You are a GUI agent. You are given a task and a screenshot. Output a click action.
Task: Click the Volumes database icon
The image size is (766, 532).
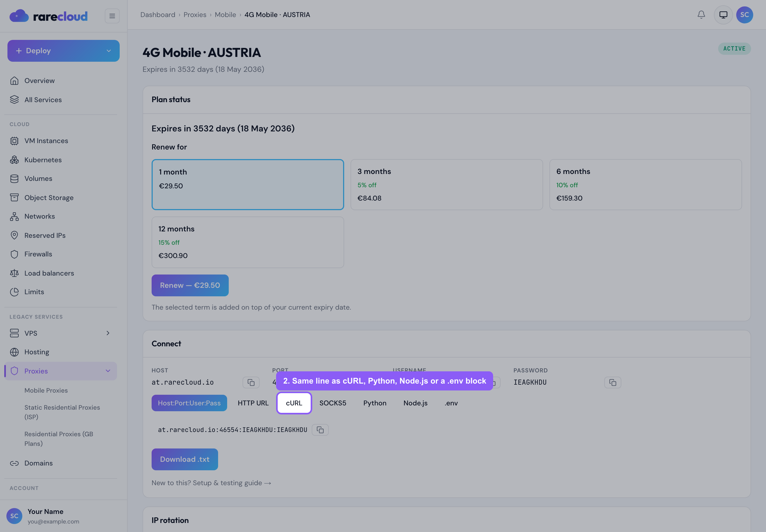pyautogui.click(x=14, y=179)
